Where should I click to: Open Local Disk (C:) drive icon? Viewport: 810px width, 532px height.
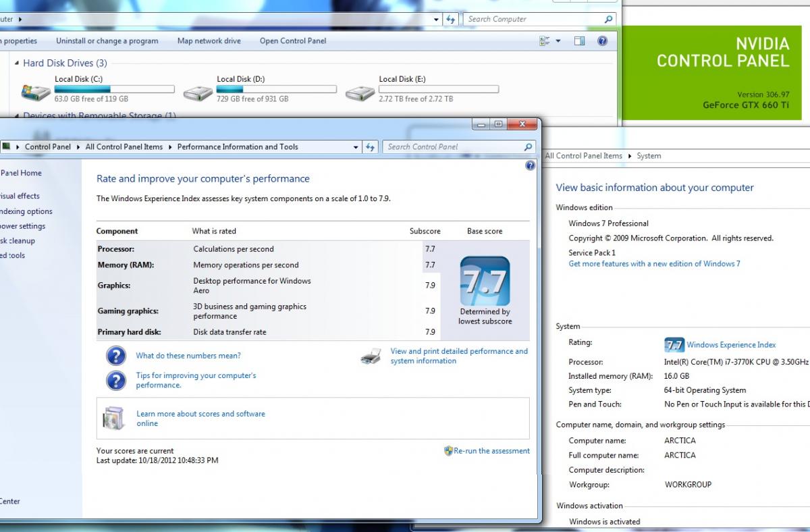point(36,92)
